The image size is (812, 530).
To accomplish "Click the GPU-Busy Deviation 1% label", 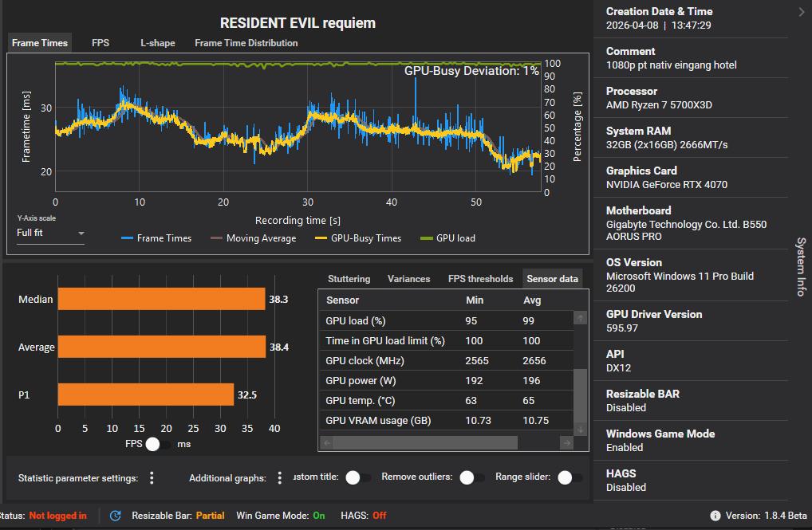I will tap(471, 71).
